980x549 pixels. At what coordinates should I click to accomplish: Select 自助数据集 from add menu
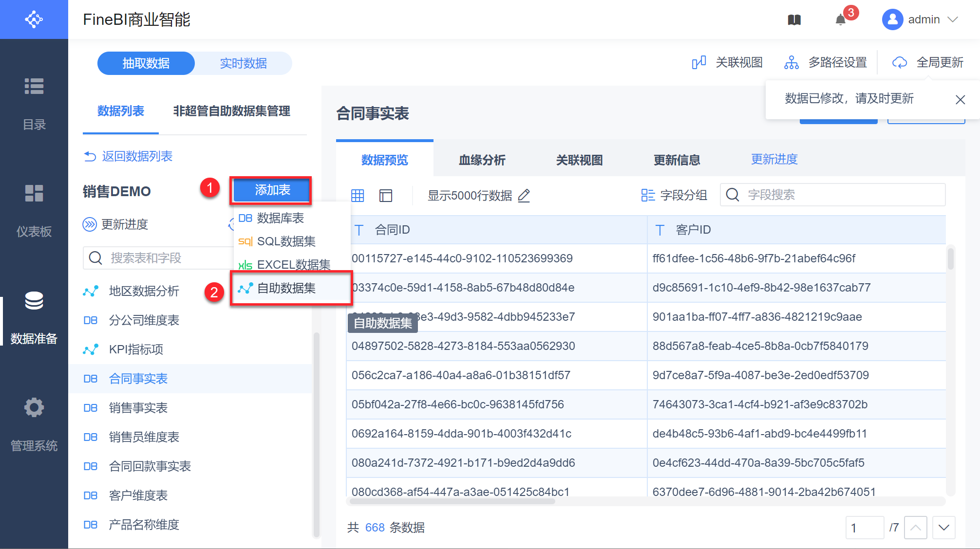click(286, 288)
